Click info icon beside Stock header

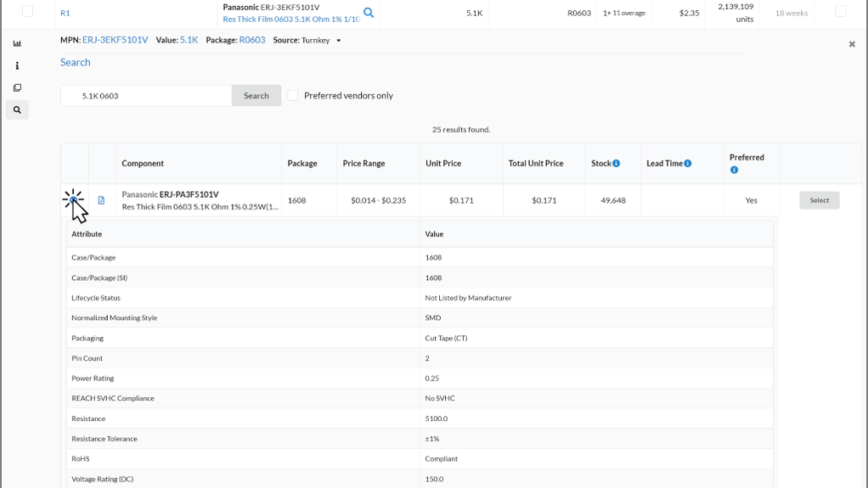(617, 163)
